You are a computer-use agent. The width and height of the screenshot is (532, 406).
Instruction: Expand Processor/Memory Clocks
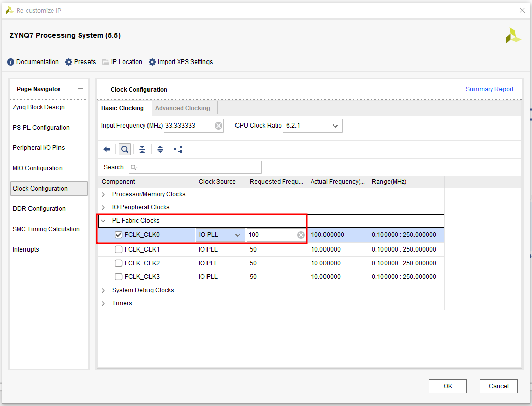point(103,194)
